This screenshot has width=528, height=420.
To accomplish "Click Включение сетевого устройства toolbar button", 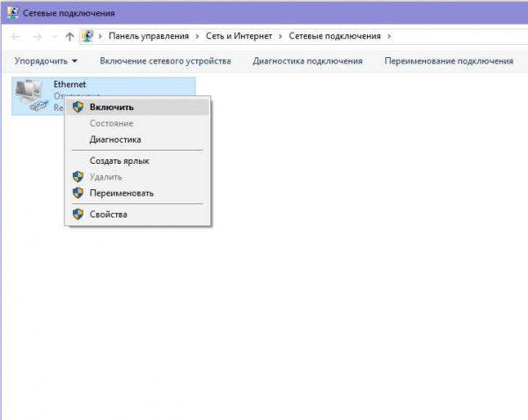I will pyautogui.click(x=165, y=61).
